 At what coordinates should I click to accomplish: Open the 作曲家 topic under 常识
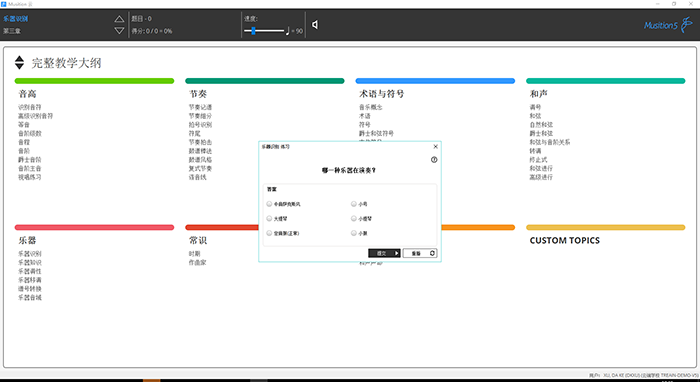197,262
